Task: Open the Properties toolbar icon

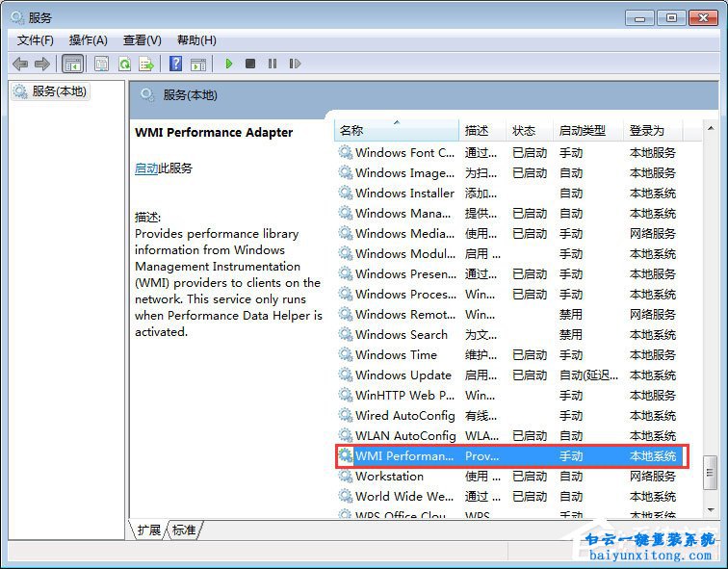Action: point(101,64)
